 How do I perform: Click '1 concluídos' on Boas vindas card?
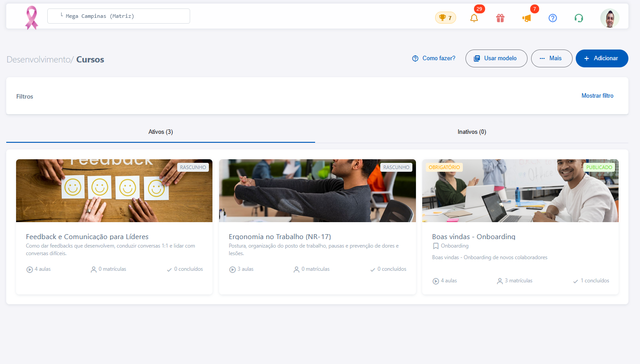[x=594, y=281]
